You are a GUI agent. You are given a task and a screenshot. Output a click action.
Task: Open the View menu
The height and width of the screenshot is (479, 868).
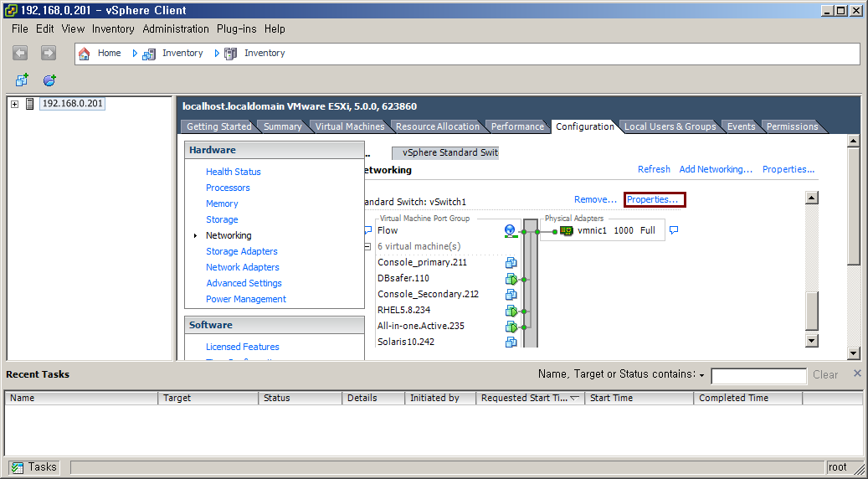pos(73,28)
